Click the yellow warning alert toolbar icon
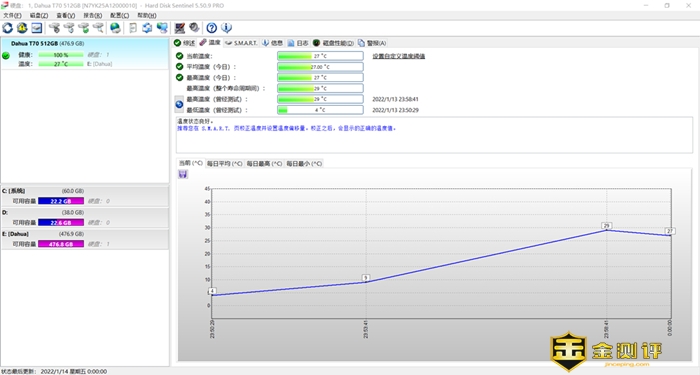The image size is (700, 375). pyautogui.click(x=22, y=28)
